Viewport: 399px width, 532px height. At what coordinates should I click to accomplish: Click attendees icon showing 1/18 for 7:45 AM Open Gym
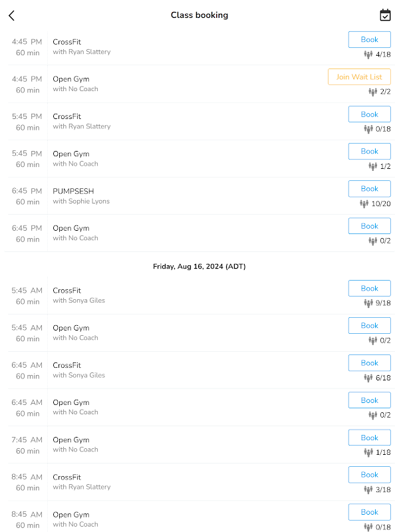point(368,452)
